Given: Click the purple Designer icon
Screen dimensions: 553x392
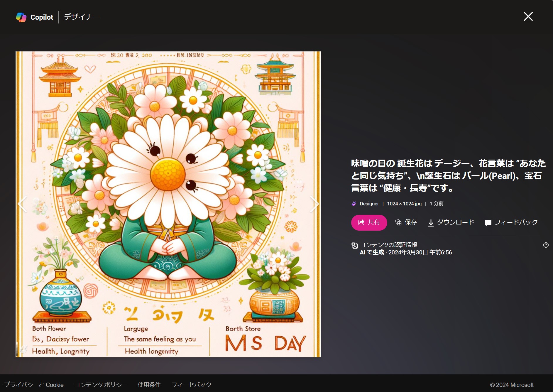Looking at the screenshot, I should [354, 204].
